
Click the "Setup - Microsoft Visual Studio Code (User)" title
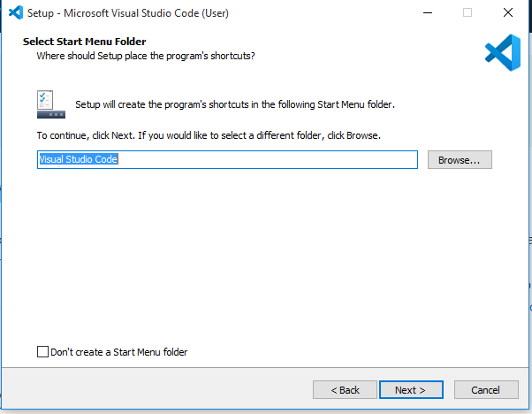tap(128, 13)
